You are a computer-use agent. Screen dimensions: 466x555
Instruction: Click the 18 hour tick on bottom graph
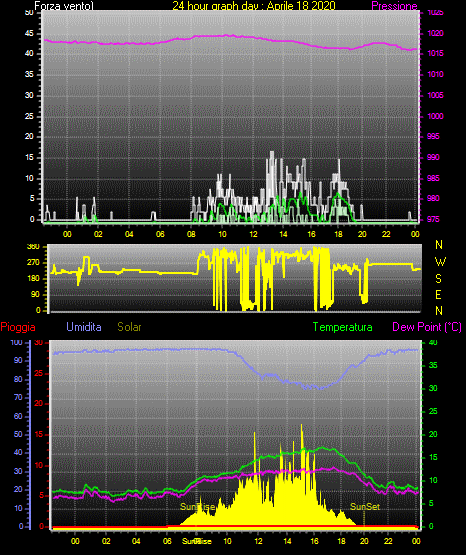click(x=341, y=541)
